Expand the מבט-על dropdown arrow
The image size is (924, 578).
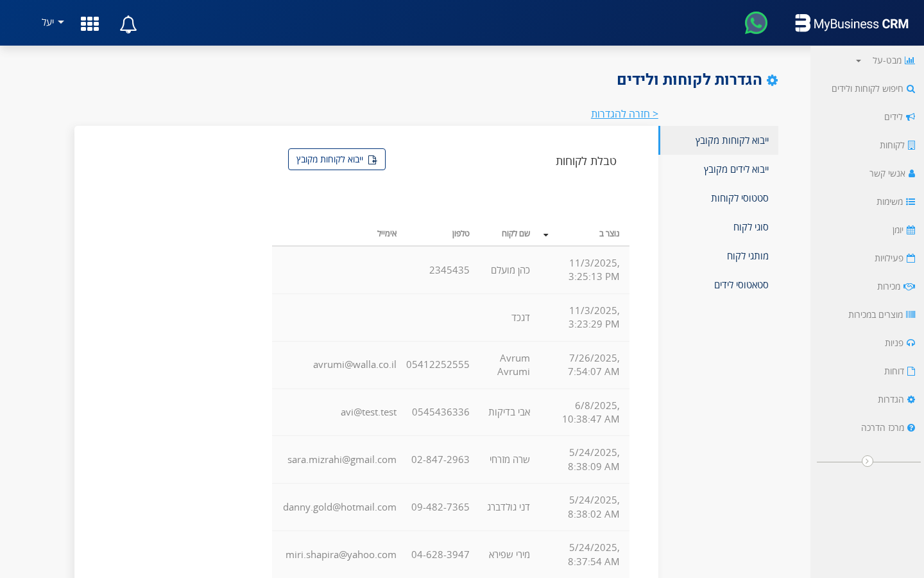tap(858, 60)
